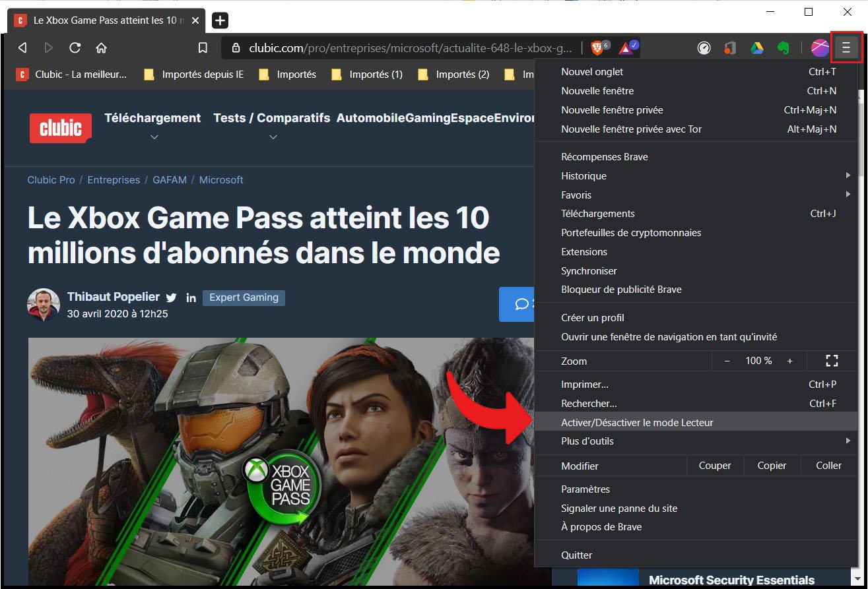The image size is (868, 589).
Task: Reload the current page
Action: coord(75,47)
